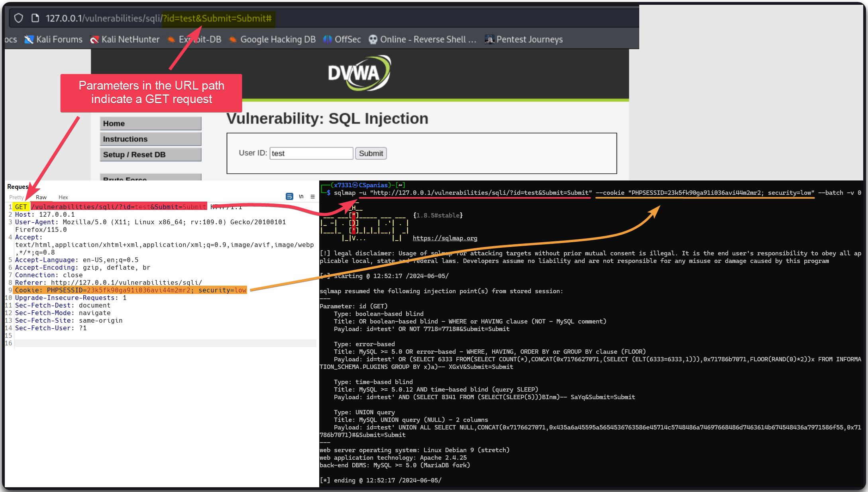Screen dimensions: 868x492
Task: Open the Home menu item
Action: point(151,123)
